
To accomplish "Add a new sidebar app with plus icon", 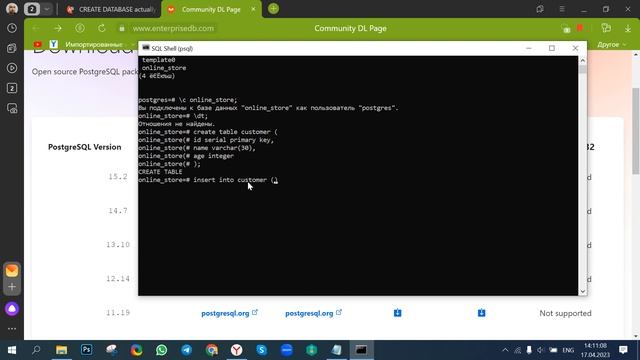I will click(x=12, y=287).
